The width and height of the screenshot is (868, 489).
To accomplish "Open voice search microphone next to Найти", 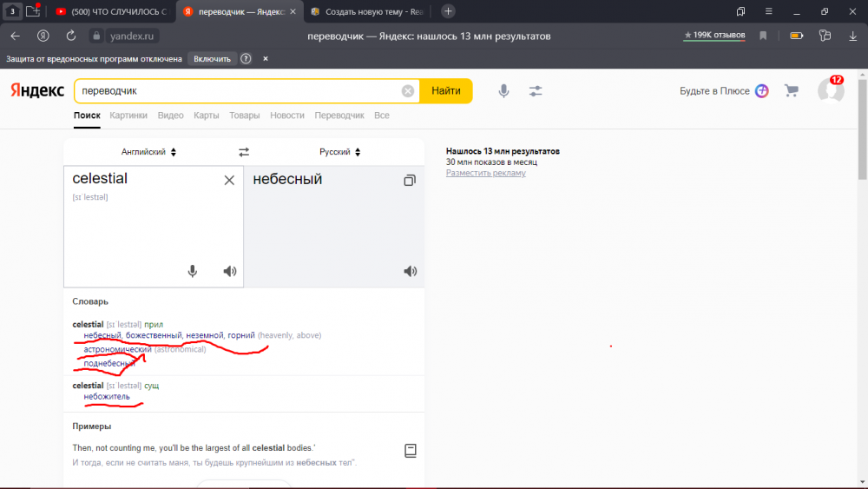I will click(x=503, y=91).
